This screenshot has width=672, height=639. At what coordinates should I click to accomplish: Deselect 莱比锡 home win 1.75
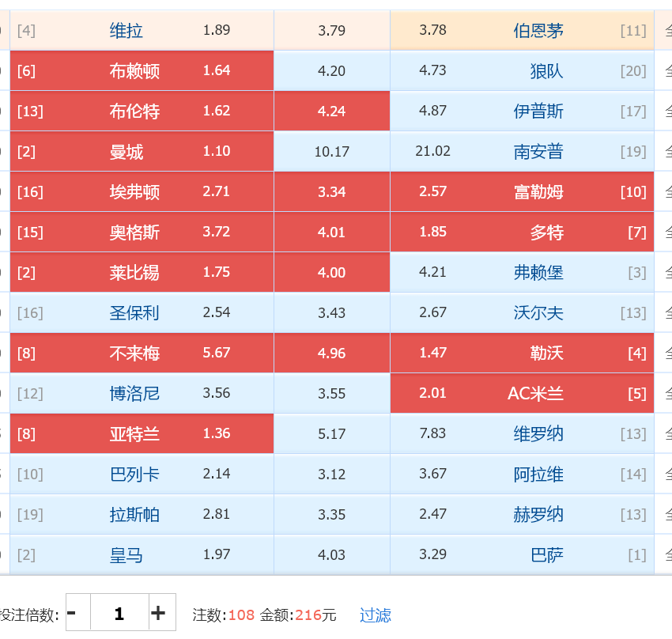[x=142, y=272]
